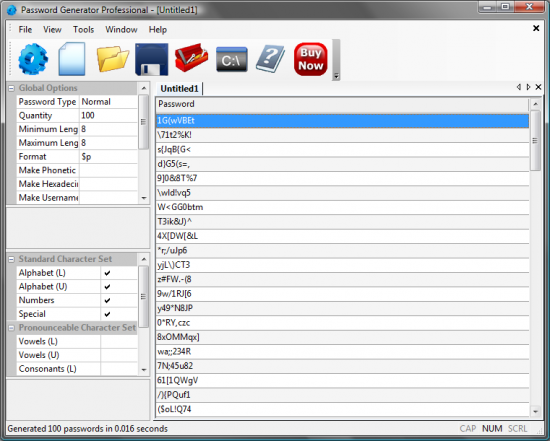Collapse the Standard Character Set section
The height and width of the screenshot is (441, 550).
tap(11, 259)
